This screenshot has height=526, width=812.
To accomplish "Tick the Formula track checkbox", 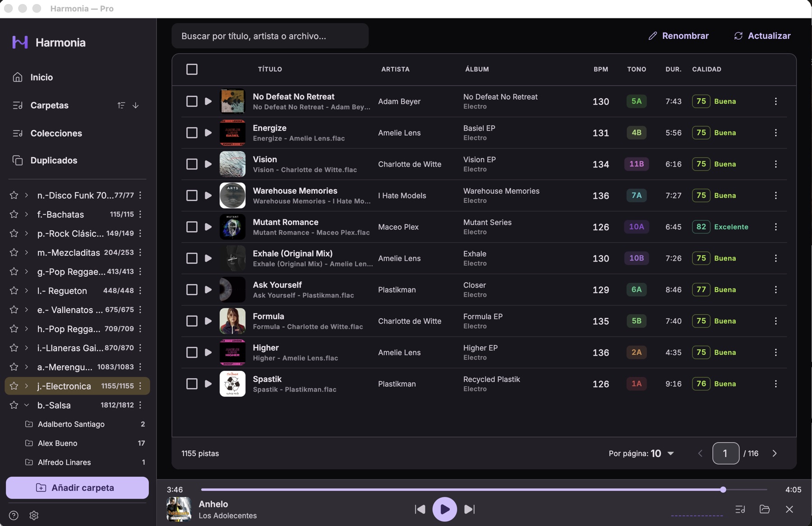I will coord(192,321).
